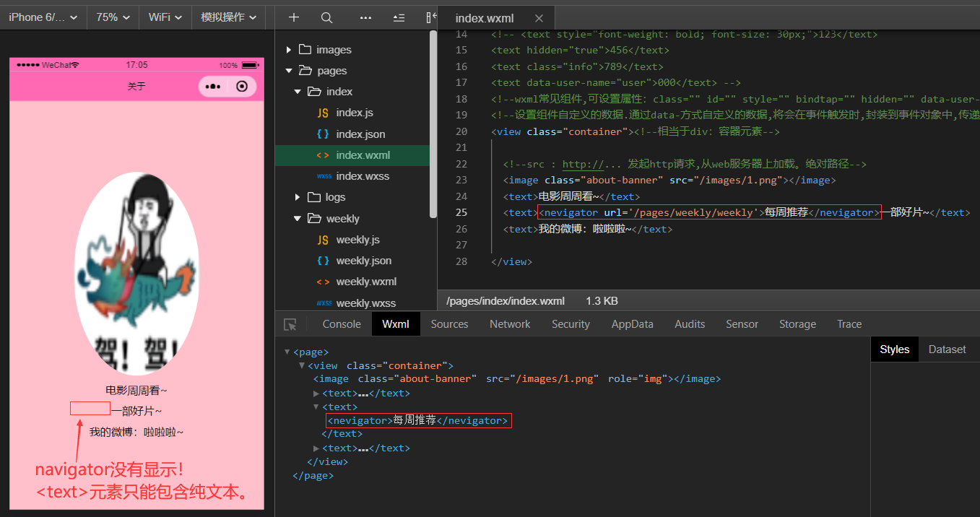This screenshot has height=517, width=980.
Task: Open the three-dots more options icon
Action: point(365,17)
